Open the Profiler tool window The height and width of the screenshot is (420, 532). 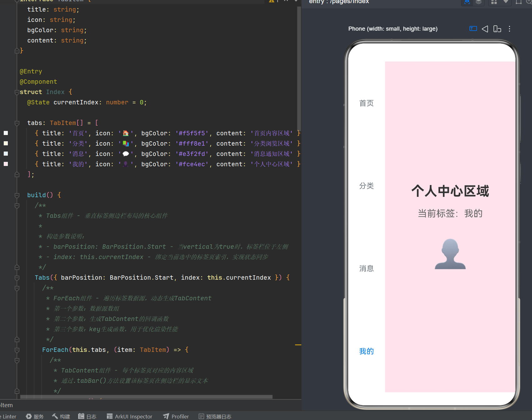(x=176, y=416)
